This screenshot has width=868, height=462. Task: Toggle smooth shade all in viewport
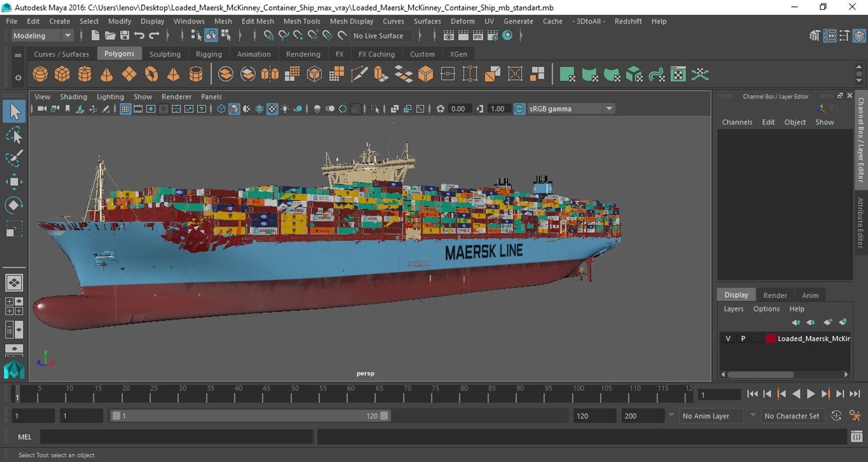(x=234, y=109)
